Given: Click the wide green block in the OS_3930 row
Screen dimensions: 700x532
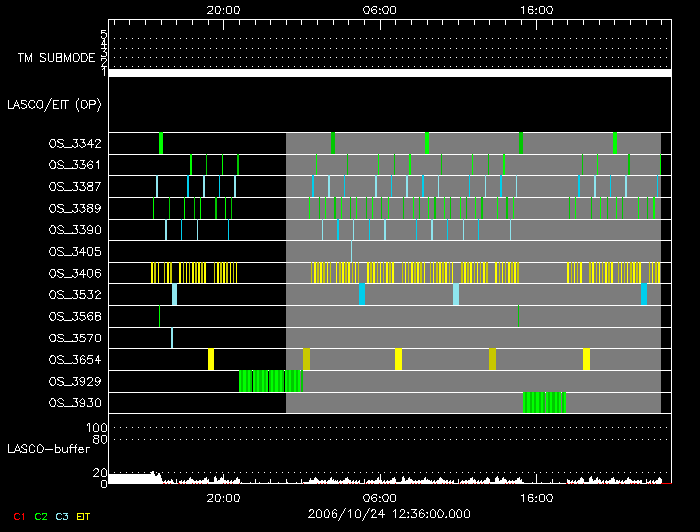Looking at the screenshot, I should coord(544,402).
